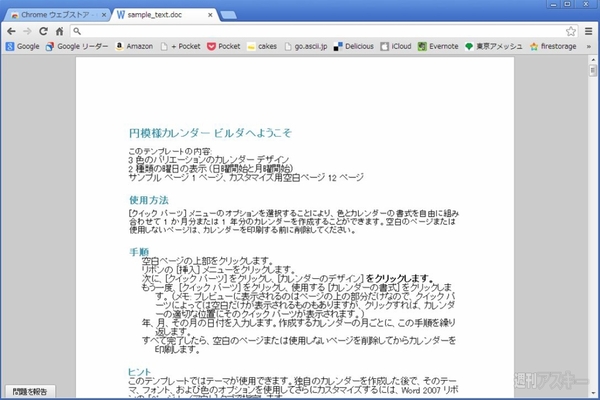Minimize the Chrome window
This screenshot has height=400, width=600.
click(553, 4)
